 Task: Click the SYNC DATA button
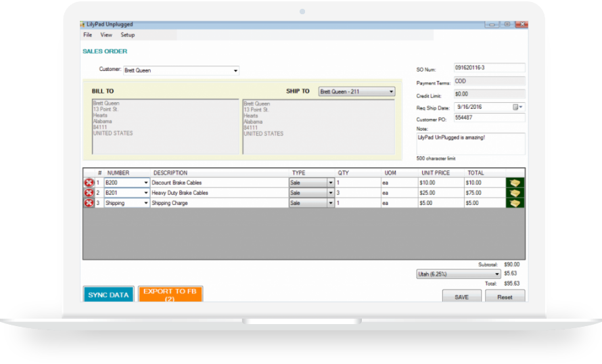coord(109,294)
